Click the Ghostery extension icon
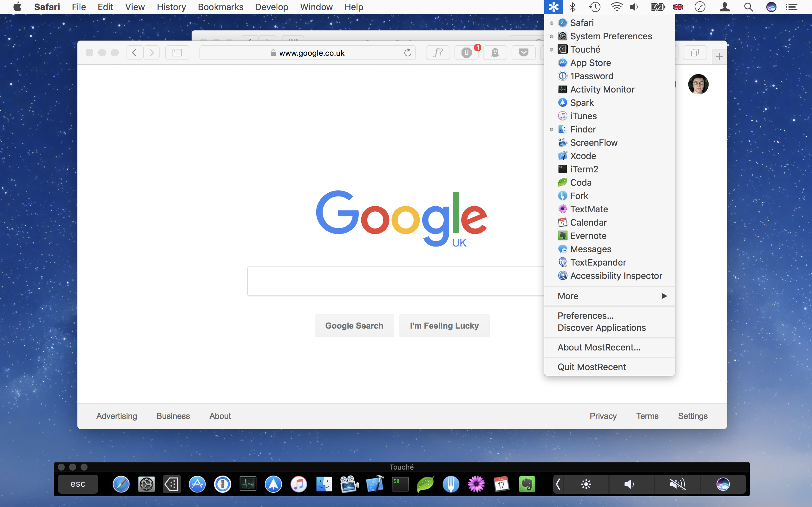Viewport: 812px width, 507px height. (495, 53)
